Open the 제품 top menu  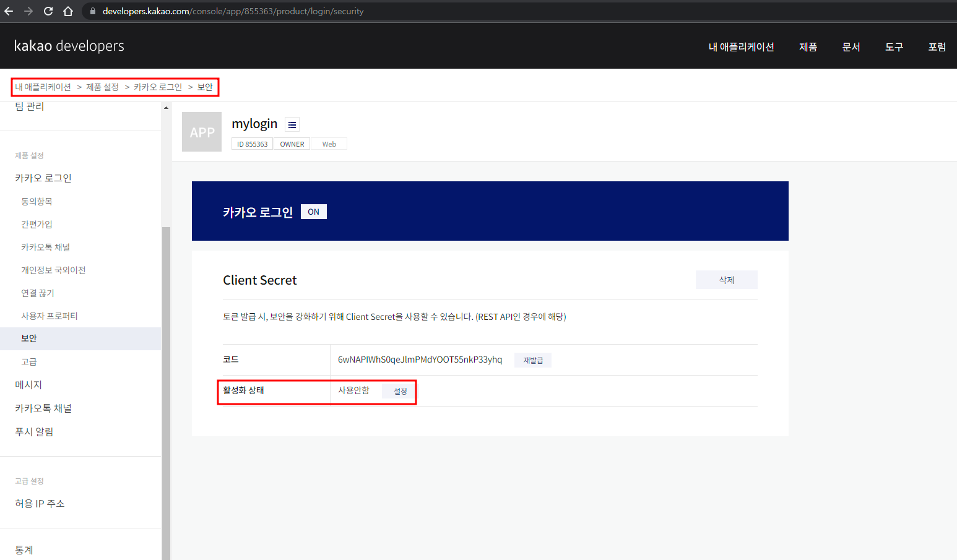point(808,47)
